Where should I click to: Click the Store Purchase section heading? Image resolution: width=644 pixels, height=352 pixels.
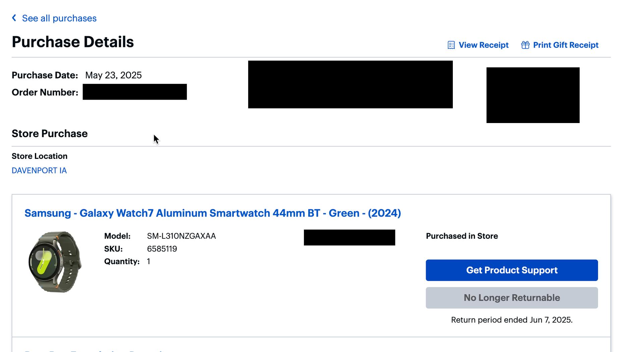(x=50, y=133)
